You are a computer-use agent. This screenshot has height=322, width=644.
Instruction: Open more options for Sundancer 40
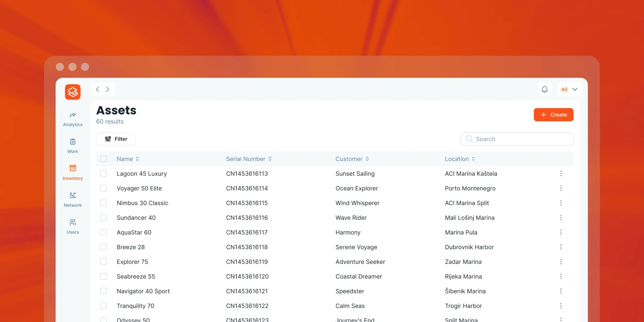[561, 217]
